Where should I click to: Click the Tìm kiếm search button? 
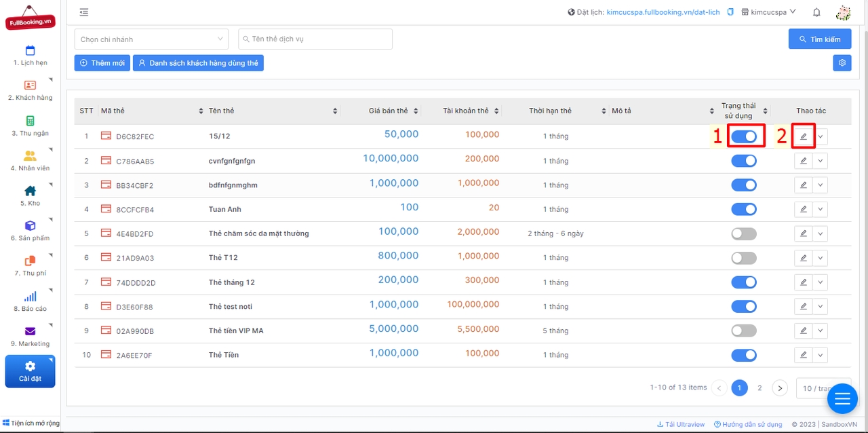point(819,39)
